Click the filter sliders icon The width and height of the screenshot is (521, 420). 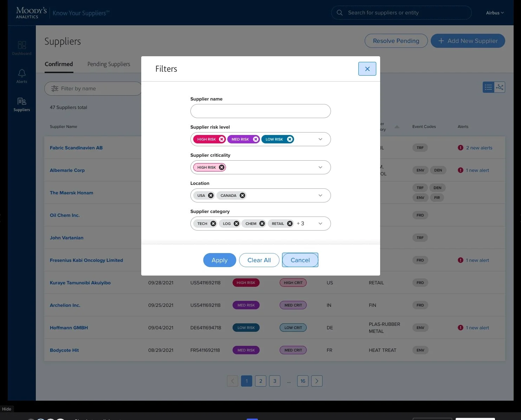(55, 89)
